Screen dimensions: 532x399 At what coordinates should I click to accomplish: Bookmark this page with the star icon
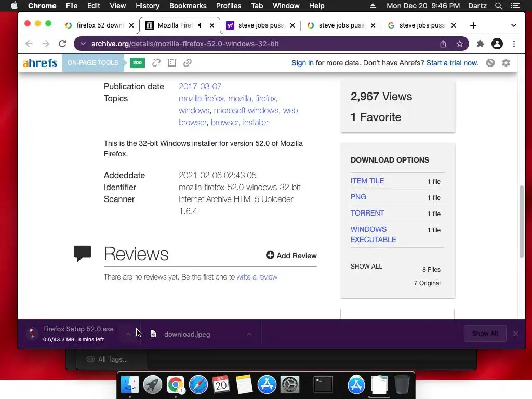pos(460,44)
